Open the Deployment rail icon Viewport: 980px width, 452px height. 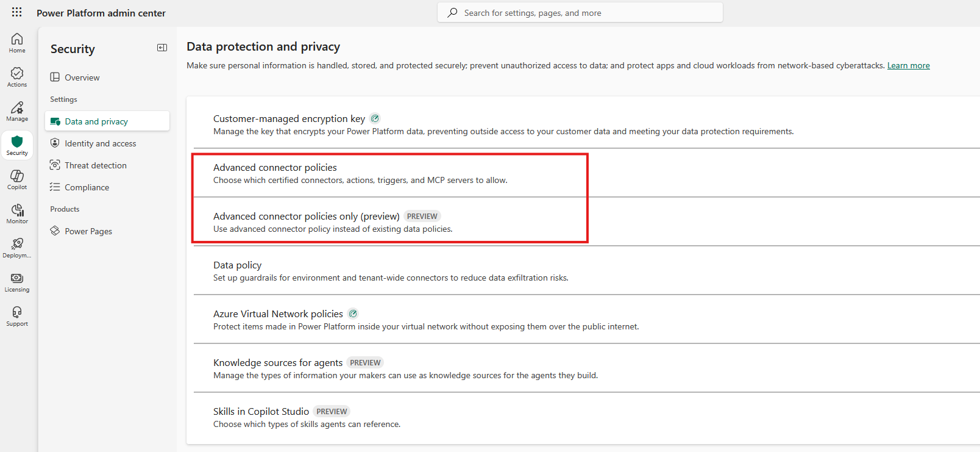click(x=17, y=248)
